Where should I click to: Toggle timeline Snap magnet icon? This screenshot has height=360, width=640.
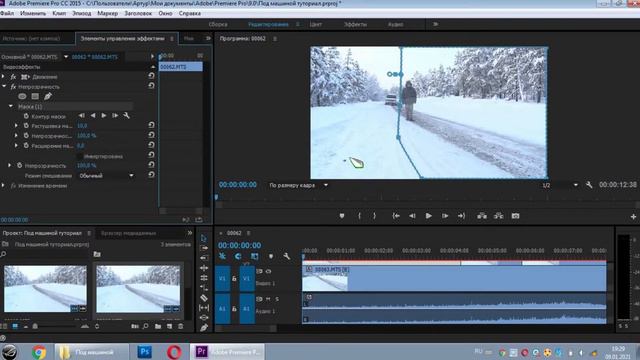coord(238,256)
